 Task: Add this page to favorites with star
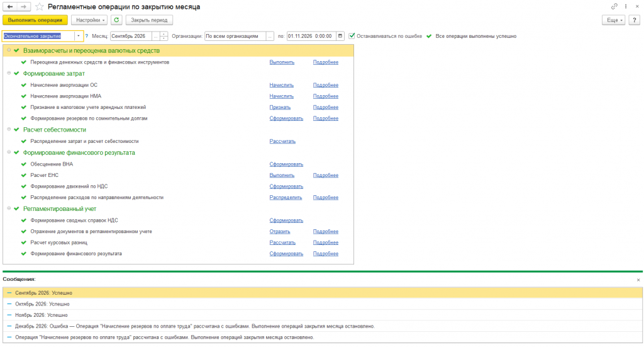(40, 6)
